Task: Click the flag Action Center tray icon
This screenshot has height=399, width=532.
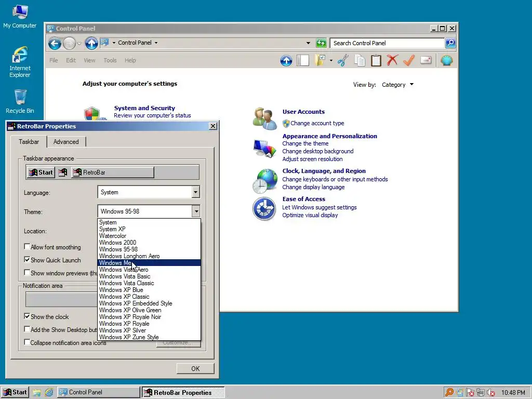Action: click(470, 393)
